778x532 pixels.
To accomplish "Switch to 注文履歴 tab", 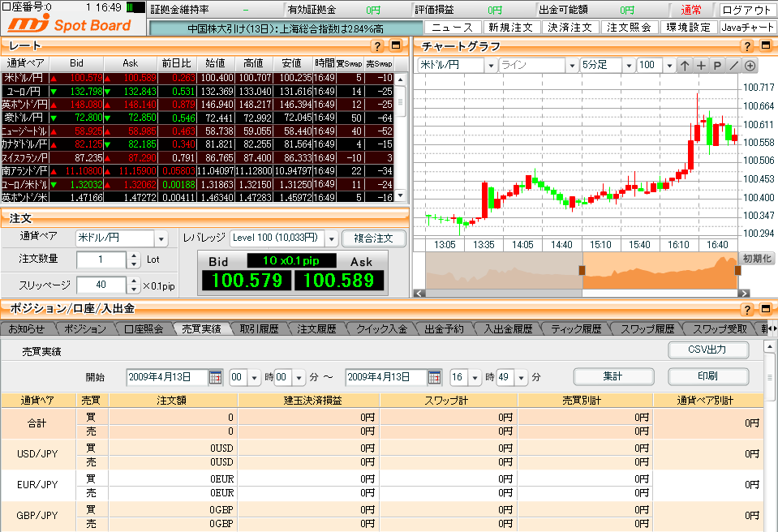I will 316,328.
